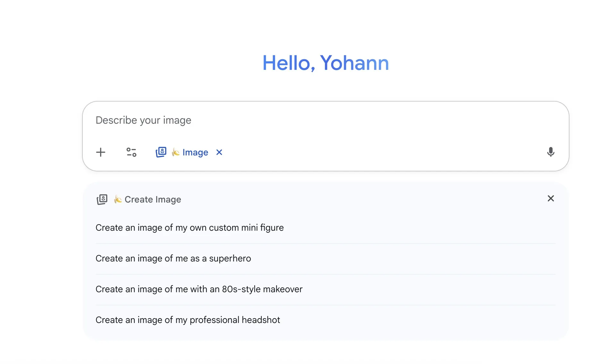Toggle the blue Image chip label
This screenshot has height=364, width=606.
pyautogui.click(x=195, y=153)
